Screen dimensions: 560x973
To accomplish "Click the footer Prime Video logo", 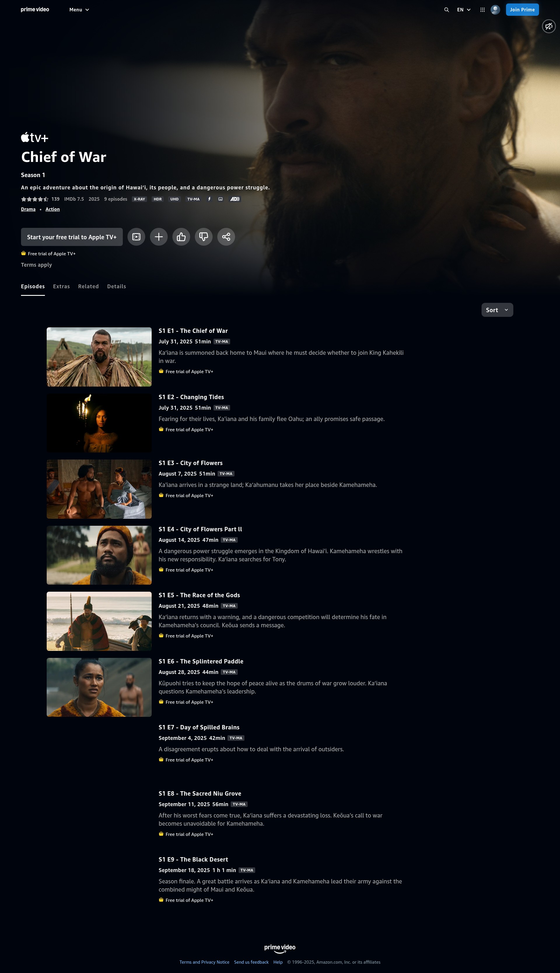I will [280, 948].
